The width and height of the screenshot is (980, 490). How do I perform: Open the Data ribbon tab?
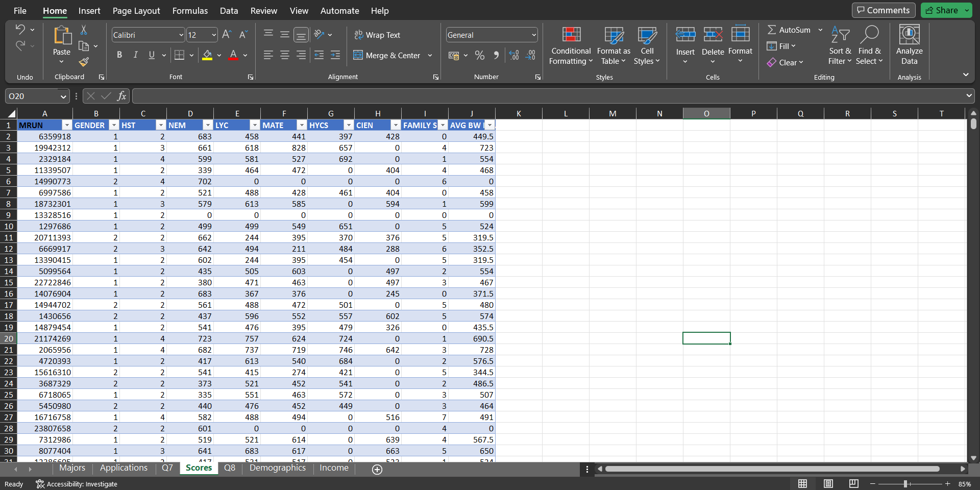point(229,11)
